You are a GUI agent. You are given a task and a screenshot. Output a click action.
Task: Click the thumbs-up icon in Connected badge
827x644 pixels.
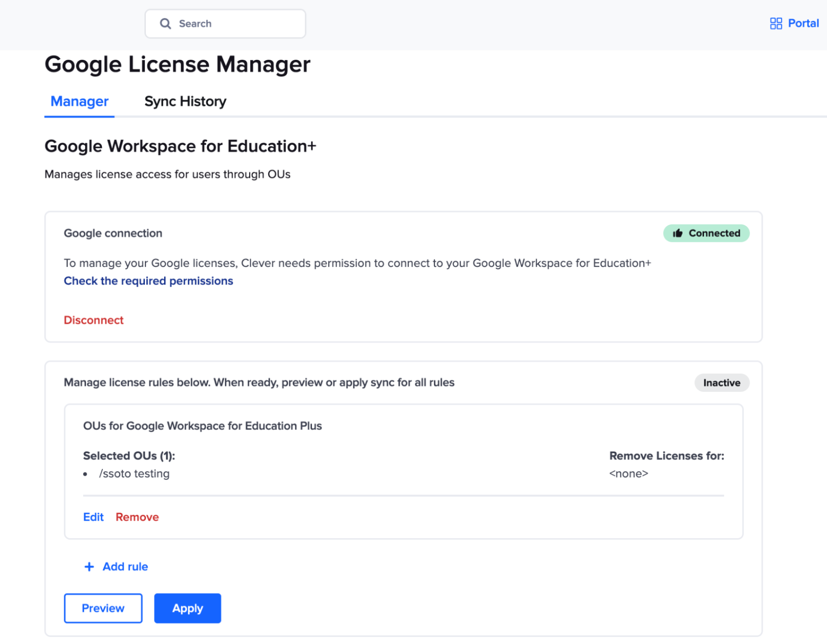[678, 233]
